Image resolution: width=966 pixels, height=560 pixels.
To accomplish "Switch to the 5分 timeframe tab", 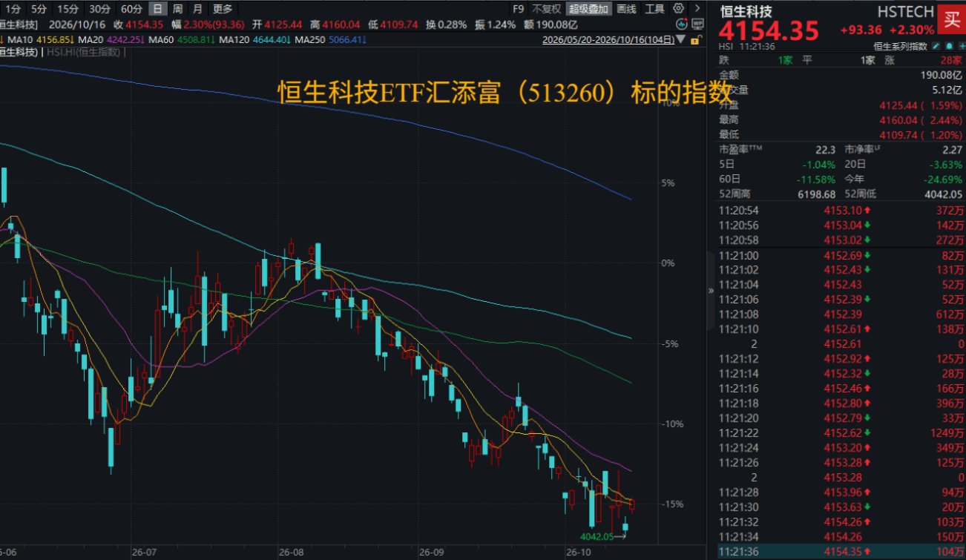I will 39,9.
